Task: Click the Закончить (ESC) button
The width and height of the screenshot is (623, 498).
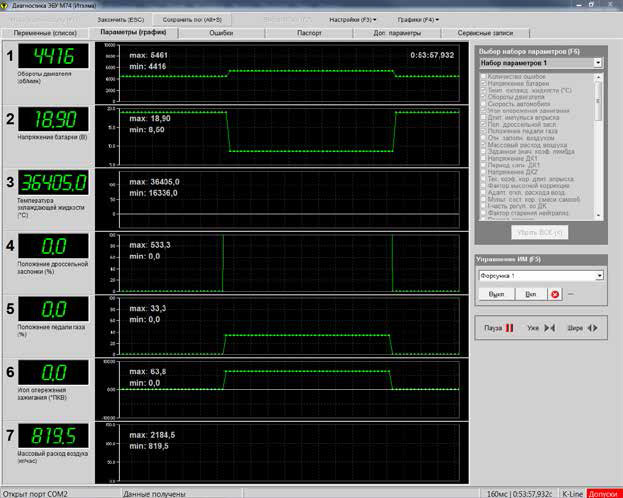Action: pyautogui.click(x=121, y=19)
